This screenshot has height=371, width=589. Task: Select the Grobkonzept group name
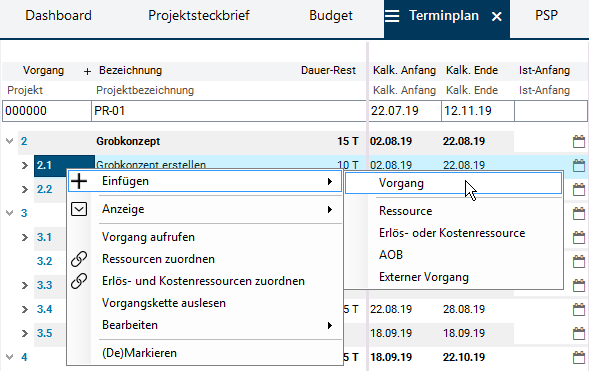click(128, 142)
